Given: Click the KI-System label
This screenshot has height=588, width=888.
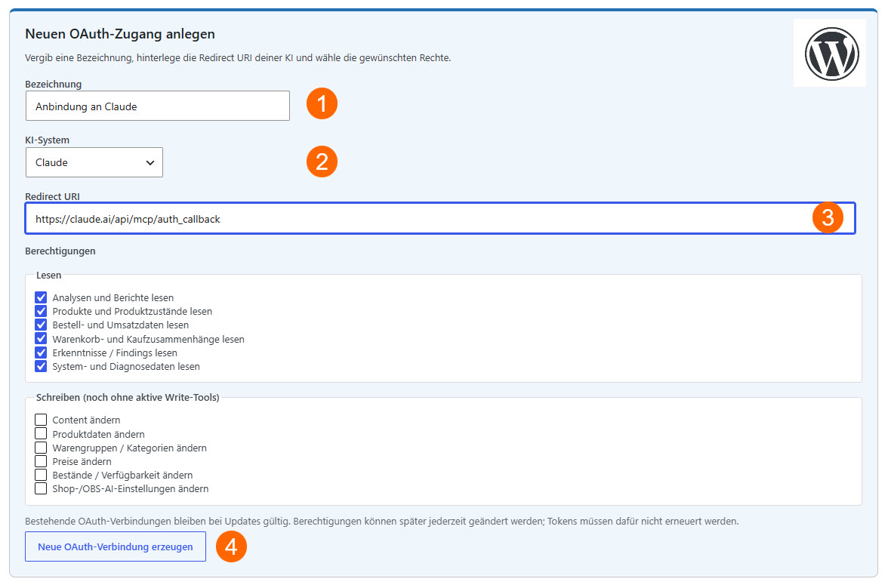Looking at the screenshot, I should tap(47, 140).
